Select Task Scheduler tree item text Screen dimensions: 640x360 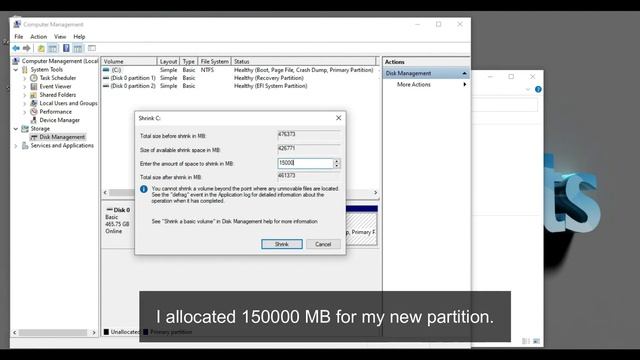tap(58, 78)
